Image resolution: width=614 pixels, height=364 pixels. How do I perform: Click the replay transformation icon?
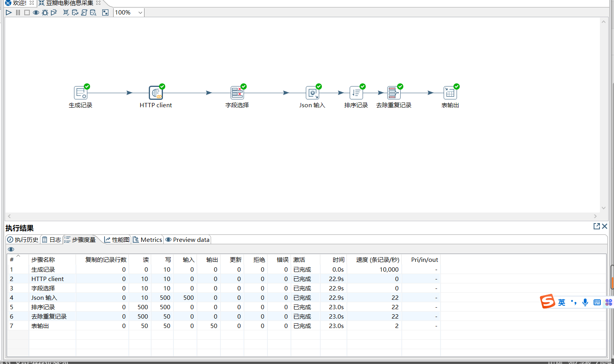pyautogui.click(x=54, y=13)
